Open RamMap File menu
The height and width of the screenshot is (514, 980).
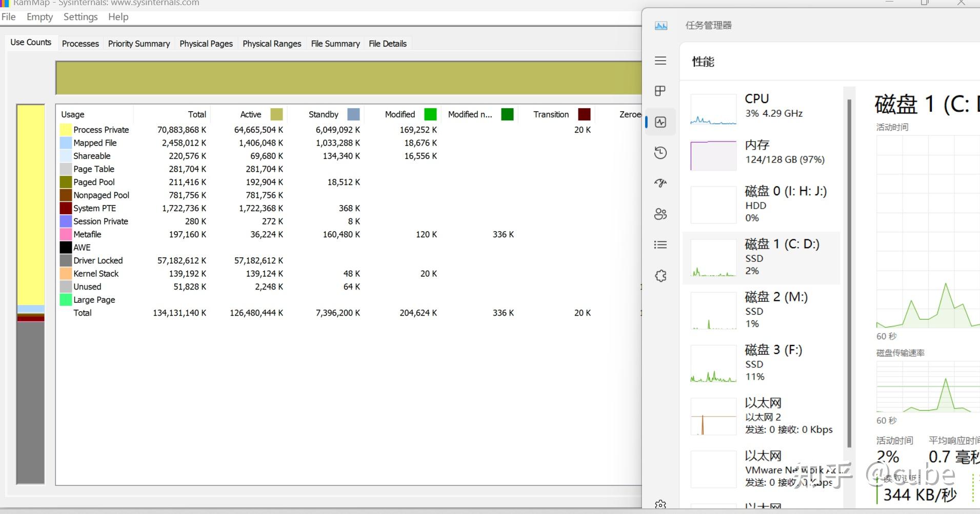[8, 17]
